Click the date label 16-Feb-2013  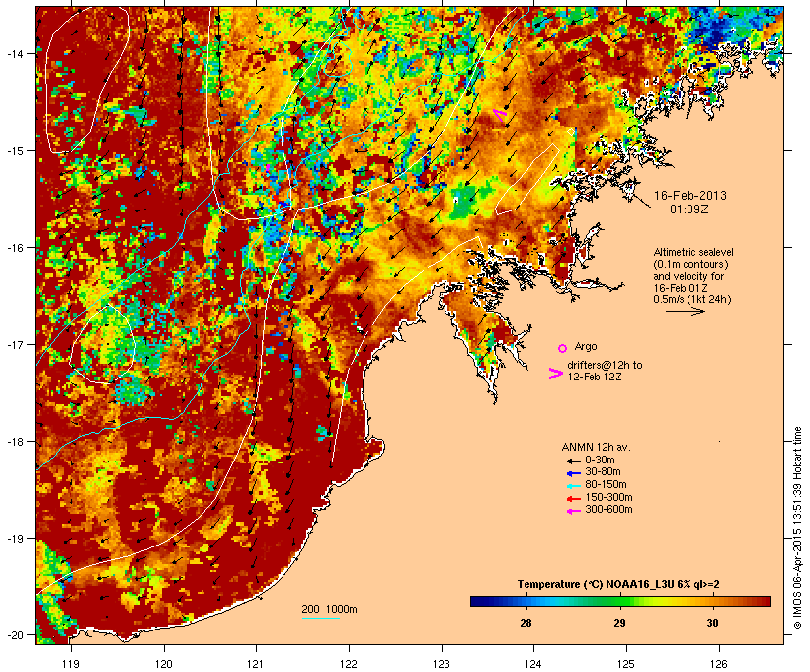[x=690, y=196]
